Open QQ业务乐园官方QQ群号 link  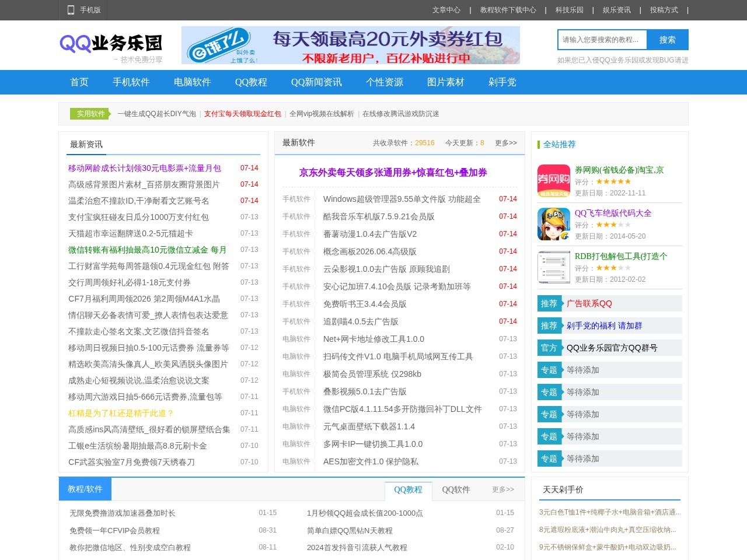pyautogui.click(x=612, y=348)
